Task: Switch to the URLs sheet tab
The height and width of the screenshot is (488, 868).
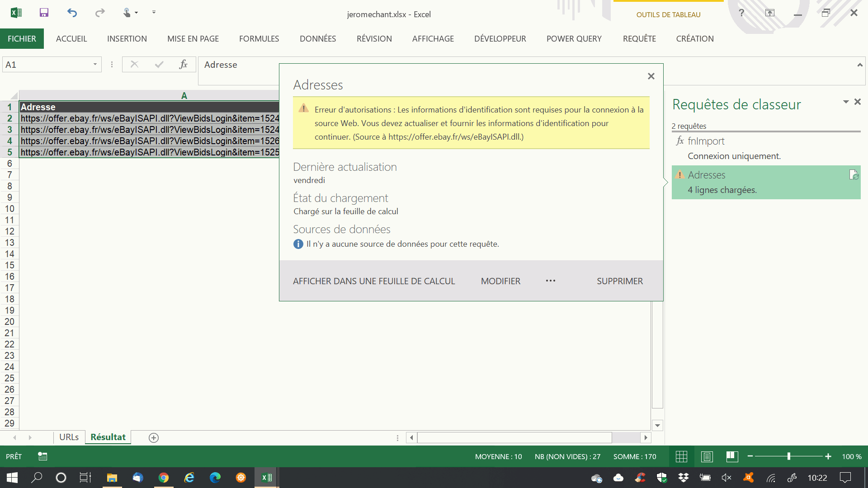Action: point(69,437)
